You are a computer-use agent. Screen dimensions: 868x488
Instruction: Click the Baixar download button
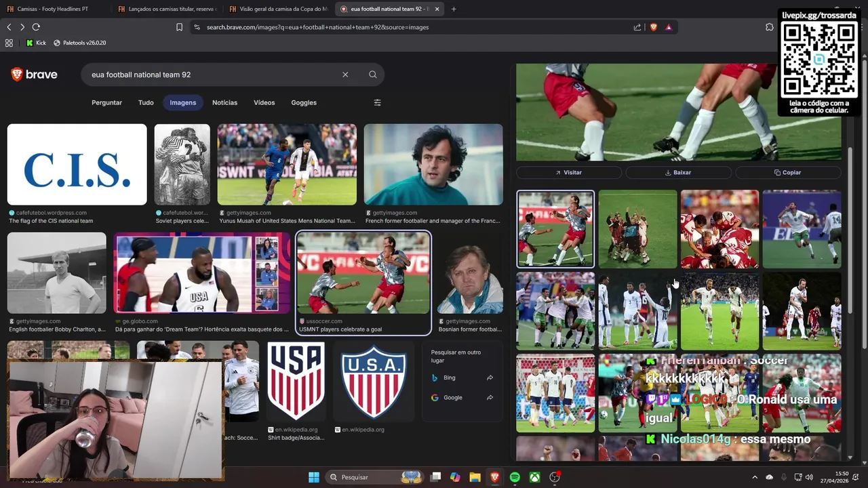[678, 172]
